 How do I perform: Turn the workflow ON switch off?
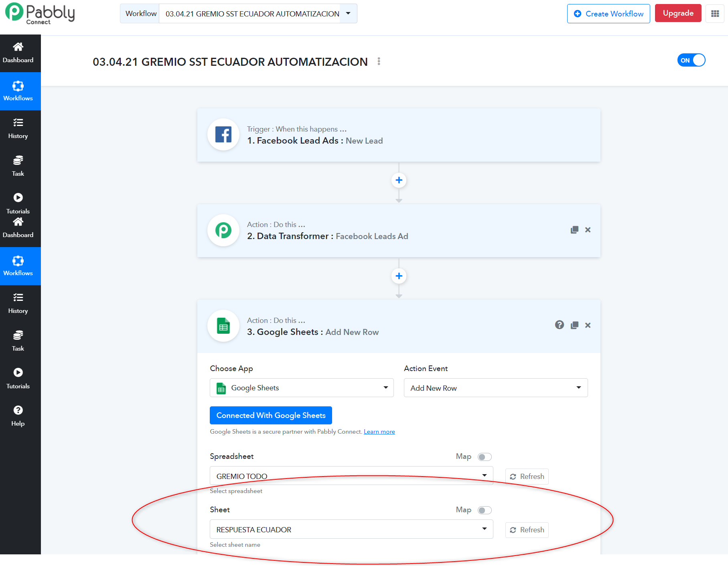coord(691,60)
